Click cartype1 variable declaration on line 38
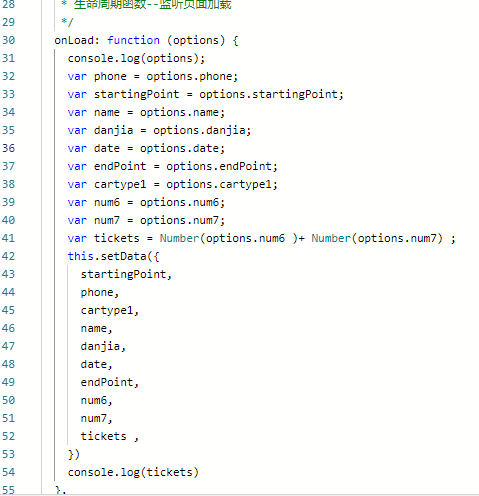Viewport: 479px width, 496px height. (120, 184)
